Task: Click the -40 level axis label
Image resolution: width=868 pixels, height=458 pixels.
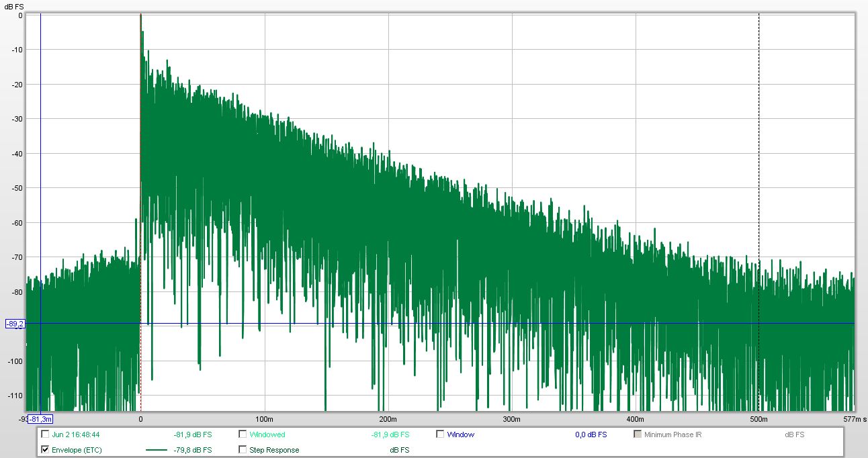Action: click(x=18, y=154)
